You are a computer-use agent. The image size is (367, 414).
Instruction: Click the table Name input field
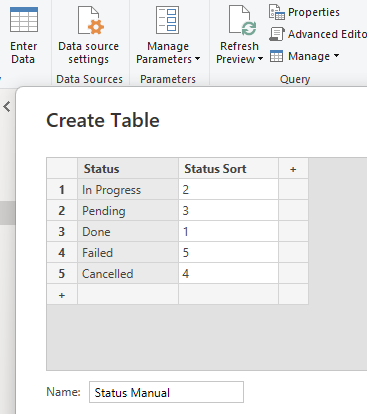pos(166,392)
